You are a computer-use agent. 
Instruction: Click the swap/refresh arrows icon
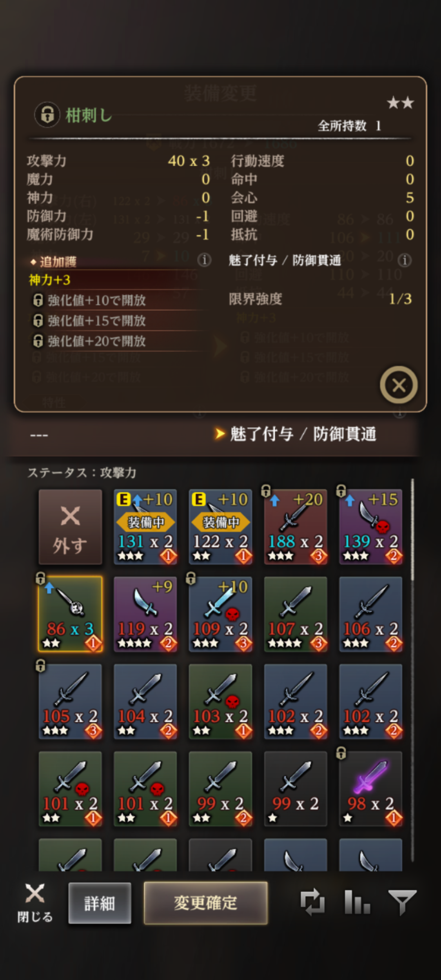click(x=312, y=902)
